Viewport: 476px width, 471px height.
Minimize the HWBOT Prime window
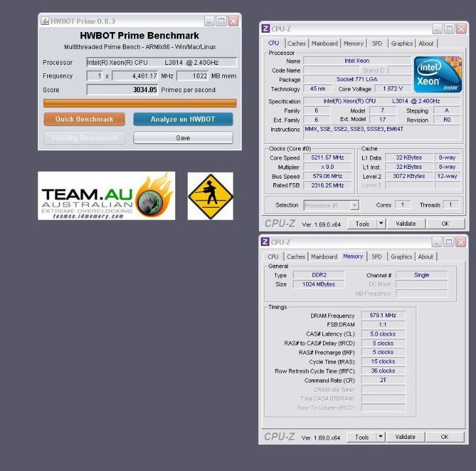pos(209,21)
